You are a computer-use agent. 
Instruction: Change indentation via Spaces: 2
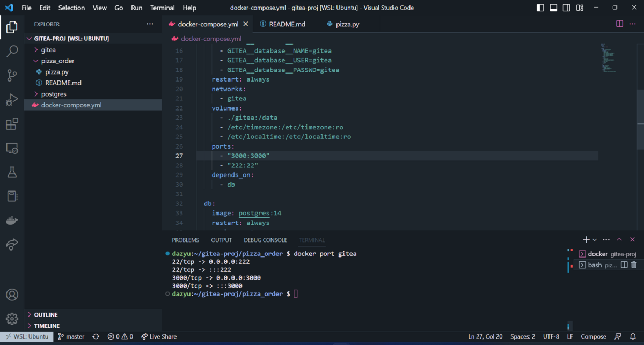[x=523, y=336]
